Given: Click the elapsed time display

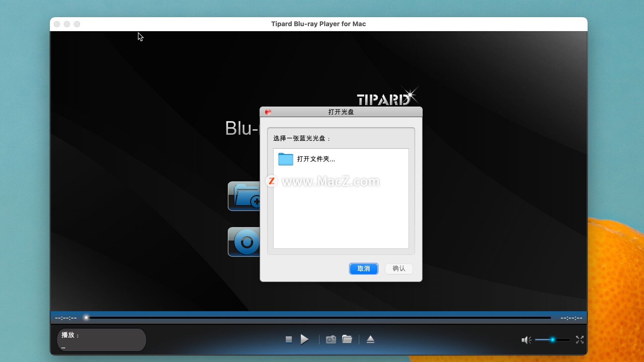Looking at the screenshot, I should [66, 318].
